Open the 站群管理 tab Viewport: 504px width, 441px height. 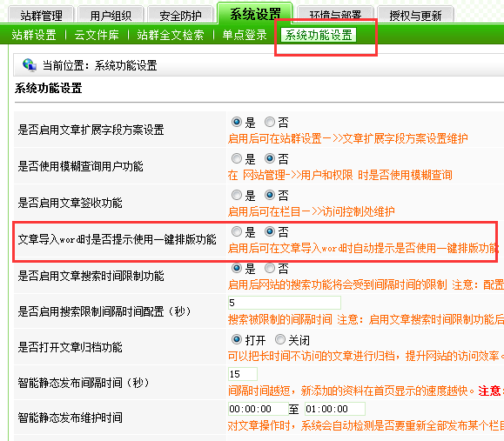pyautogui.click(x=41, y=15)
